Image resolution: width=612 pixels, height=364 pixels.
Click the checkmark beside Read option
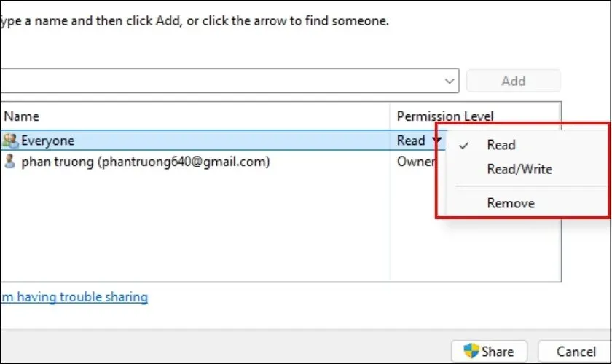click(x=464, y=145)
